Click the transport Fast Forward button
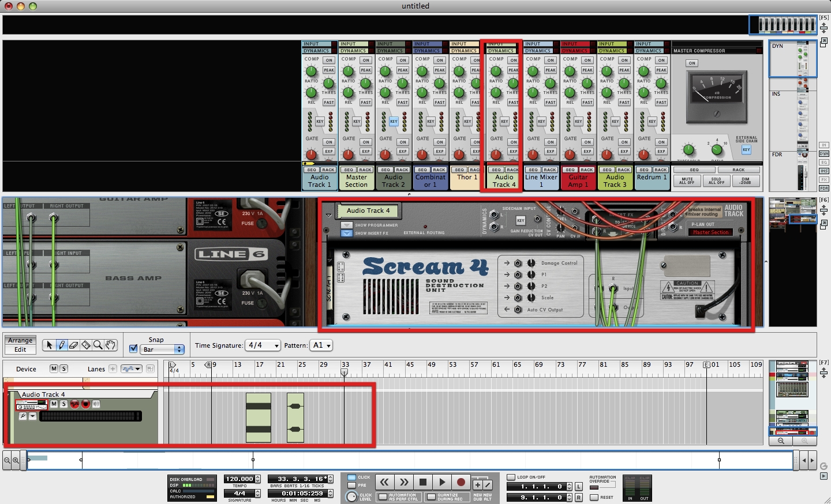The image size is (831, 504). [404, 482]
